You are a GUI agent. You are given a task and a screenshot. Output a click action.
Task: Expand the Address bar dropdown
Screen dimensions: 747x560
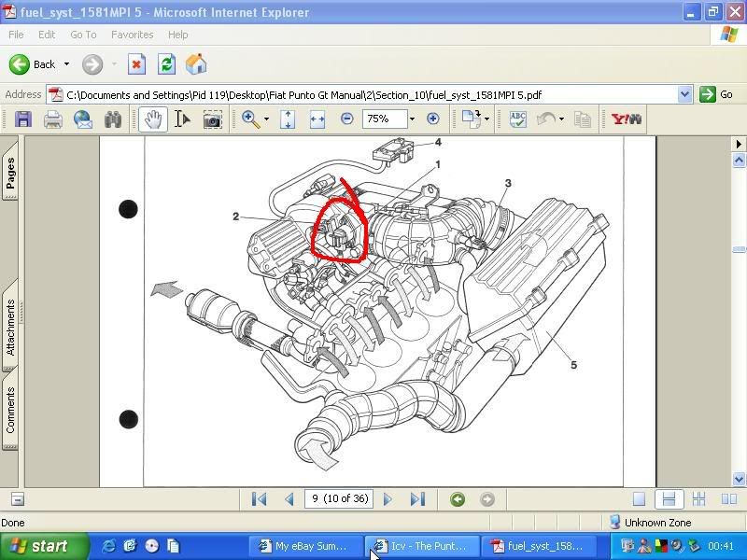(684, 94)
